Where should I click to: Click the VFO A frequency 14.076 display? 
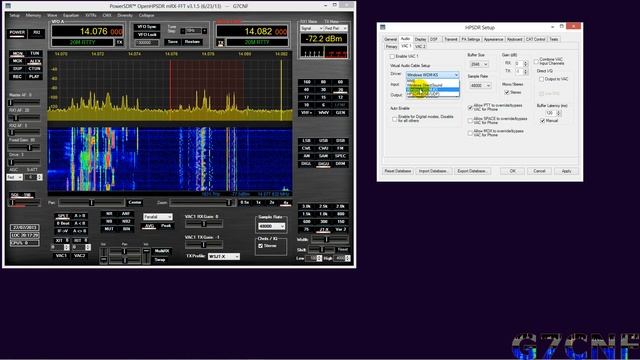coord(87,31)
